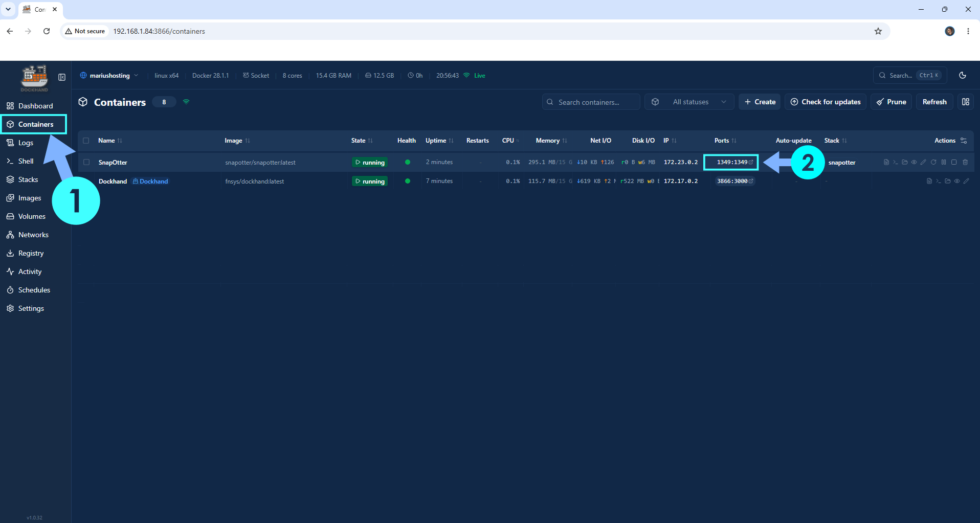The width and height of the screenshot is (980, 523).
Task: Click the Prune button
Action: (891, 102)
